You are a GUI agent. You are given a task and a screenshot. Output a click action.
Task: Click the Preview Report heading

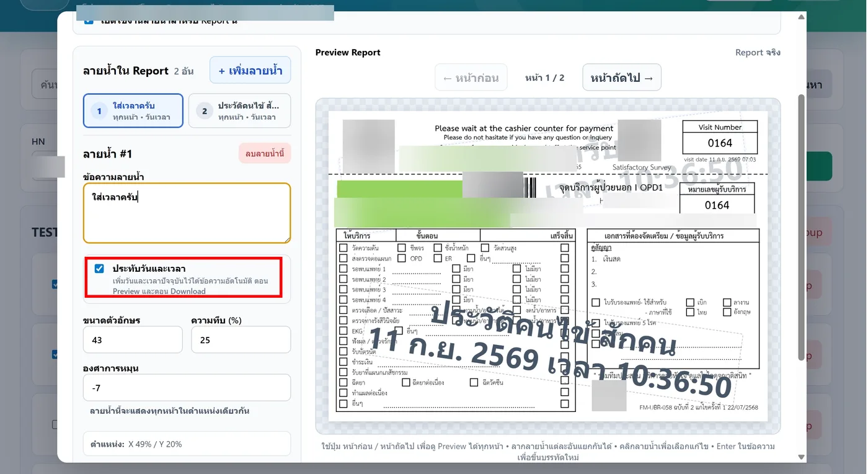348,52
